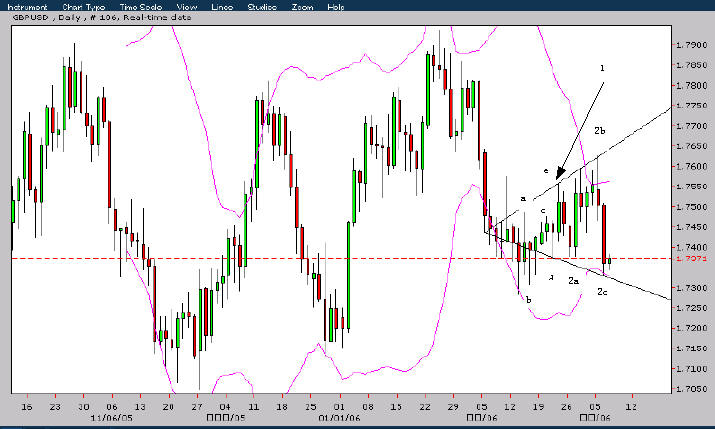Screen dimensions: 715x429
Task: Click the 1.7500 price axis label
Action: coord(692,207)
